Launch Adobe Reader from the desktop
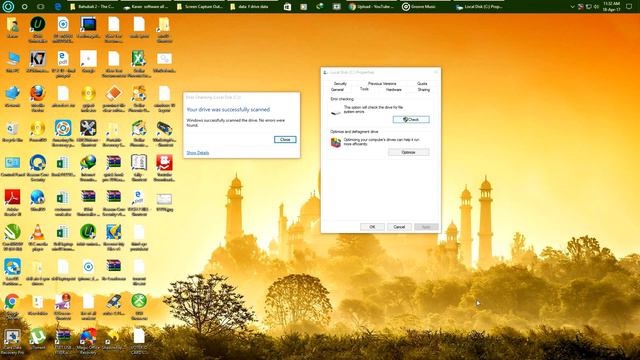640x360 pixels. [x=12, y=202]
